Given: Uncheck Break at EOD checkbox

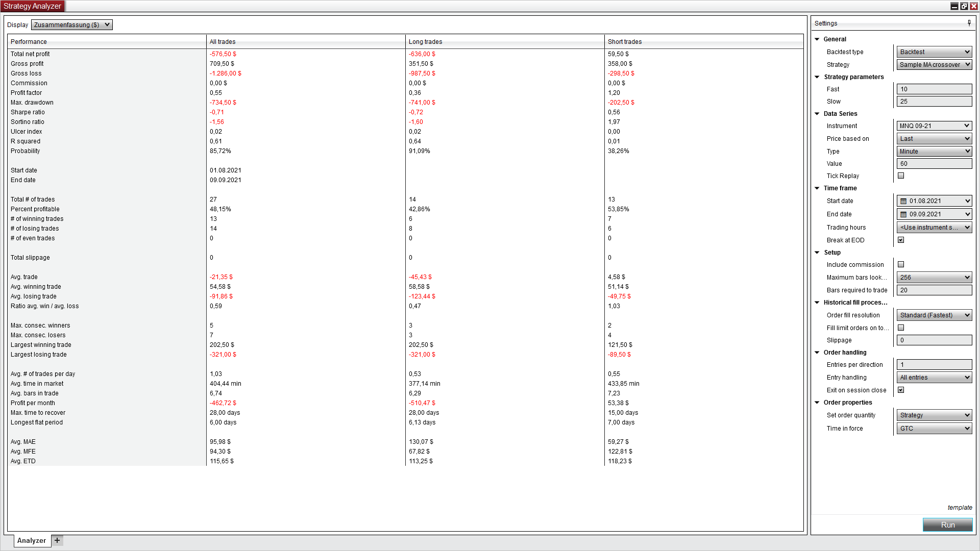Looking at the screenshot, I should (901, 240).
